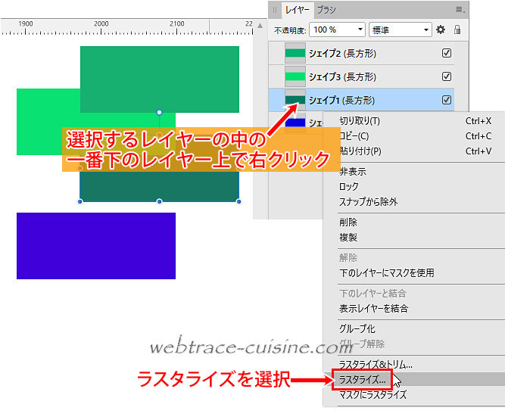505x420 pixels.
Task: Open the 標準 blend mode dropdown
Action: point(400,30)
